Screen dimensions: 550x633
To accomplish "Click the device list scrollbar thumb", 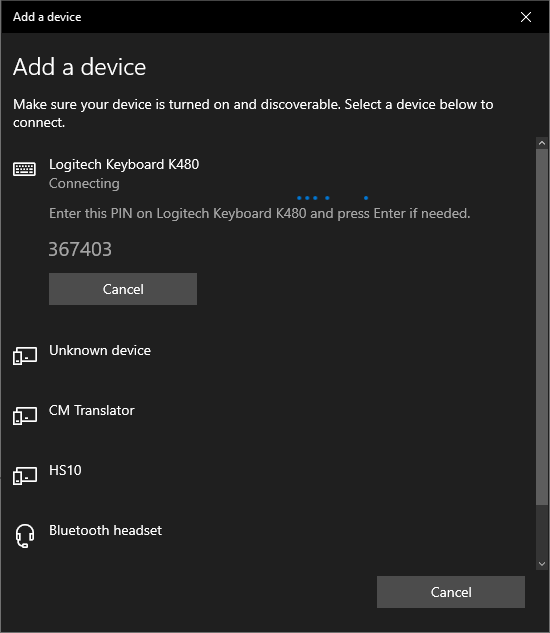I will [x=542, y=327].
